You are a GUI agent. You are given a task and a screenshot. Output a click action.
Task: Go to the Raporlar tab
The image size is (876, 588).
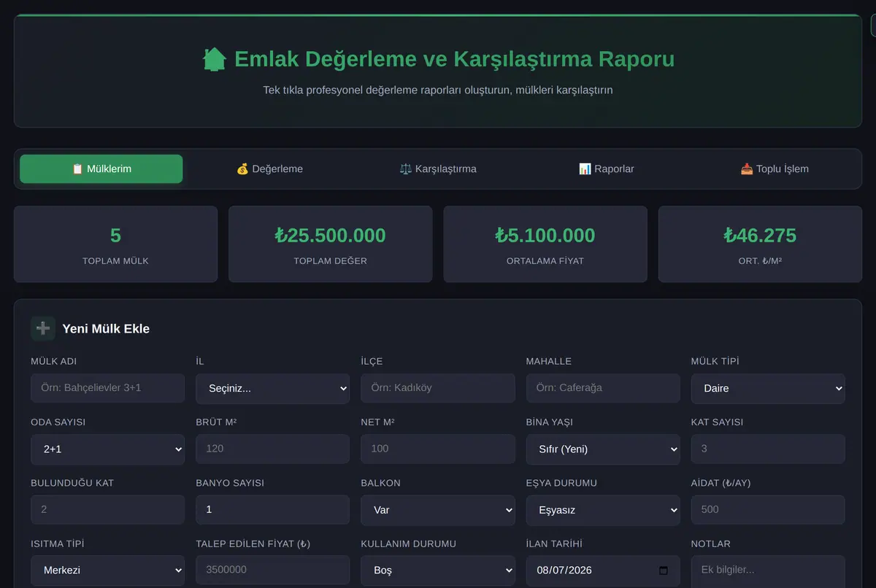tap(606, 169)
